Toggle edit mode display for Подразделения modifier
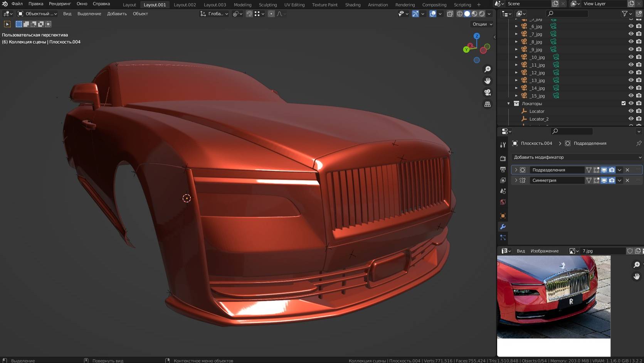644x363 pixels. pos(596,170)
